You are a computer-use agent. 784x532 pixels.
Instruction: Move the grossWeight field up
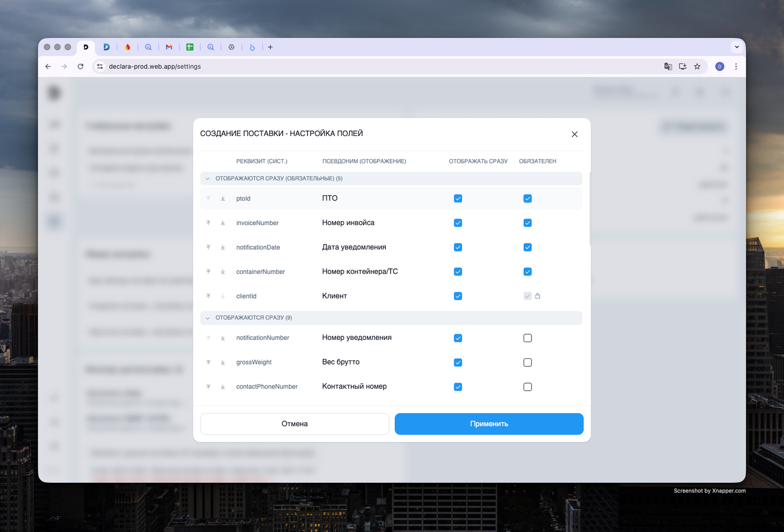[208, 362]
